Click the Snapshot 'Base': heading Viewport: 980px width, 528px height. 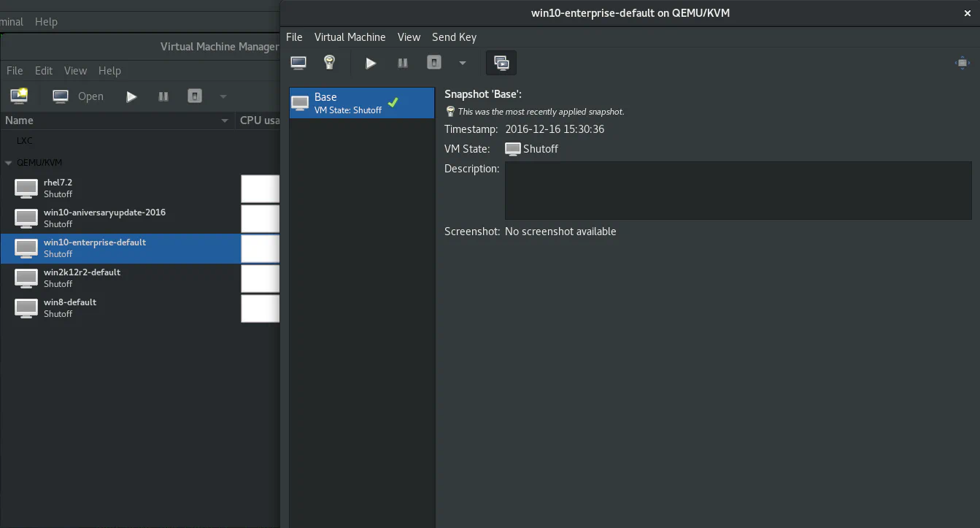click(483, 94)
